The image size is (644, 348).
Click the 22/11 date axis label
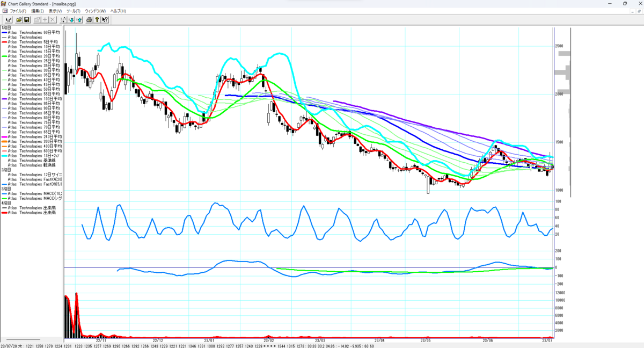pyautogui.click(x=101, y=340)
